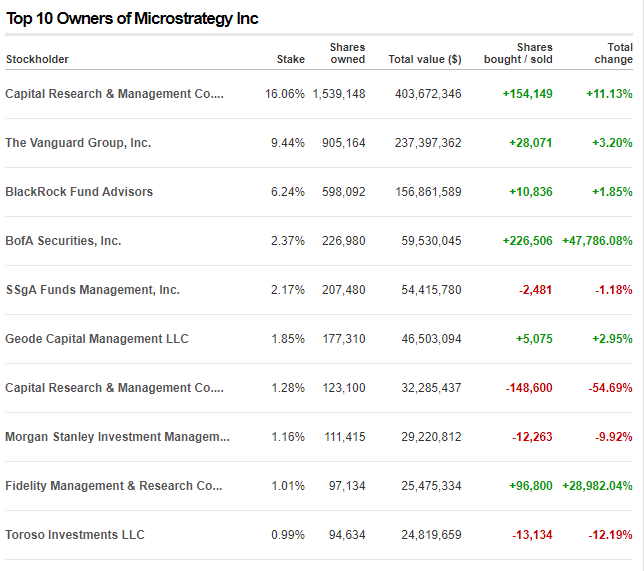Click total value 59,530,045
Viewport: 644px width, 571px height.
(x=431, y=241)
